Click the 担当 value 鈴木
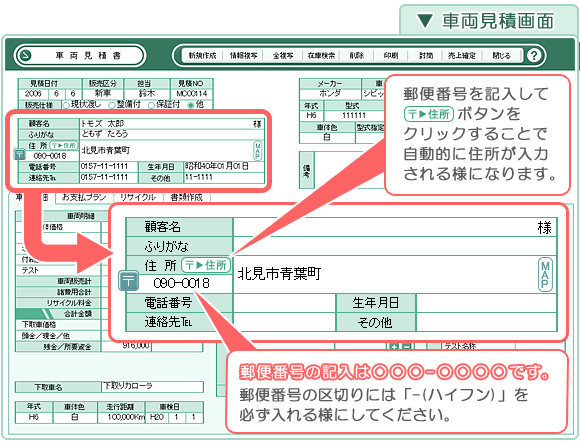The image size is (580, 445). click(x=147, y=94)
